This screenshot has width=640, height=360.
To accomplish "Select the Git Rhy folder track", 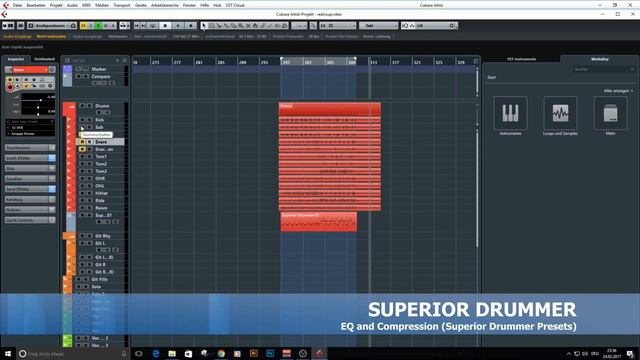I will 103,236.
